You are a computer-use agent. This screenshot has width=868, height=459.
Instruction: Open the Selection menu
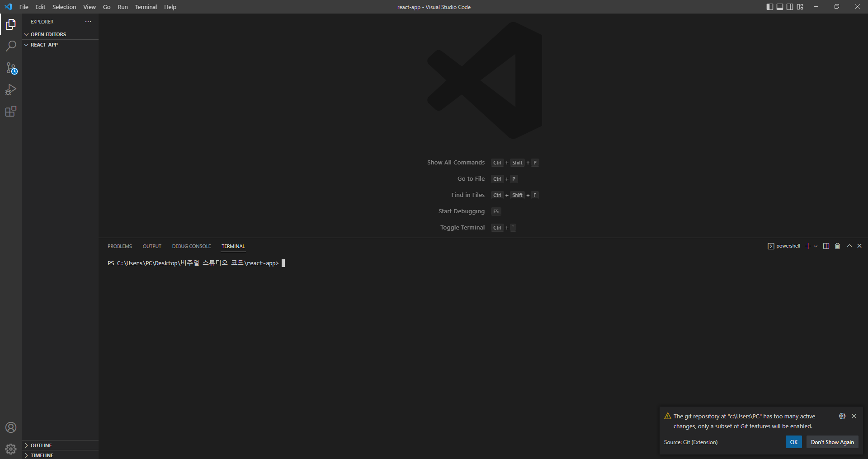[x=64, y=7]
